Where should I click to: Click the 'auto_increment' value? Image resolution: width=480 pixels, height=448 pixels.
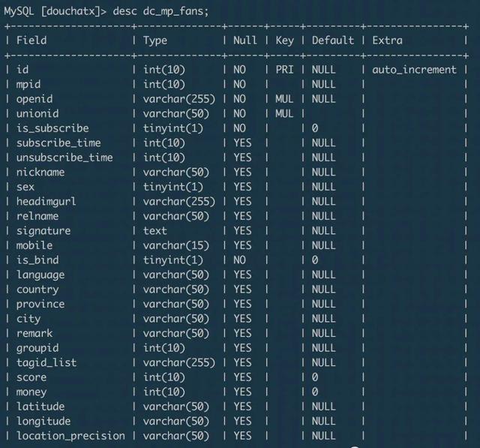click(414, 70)
